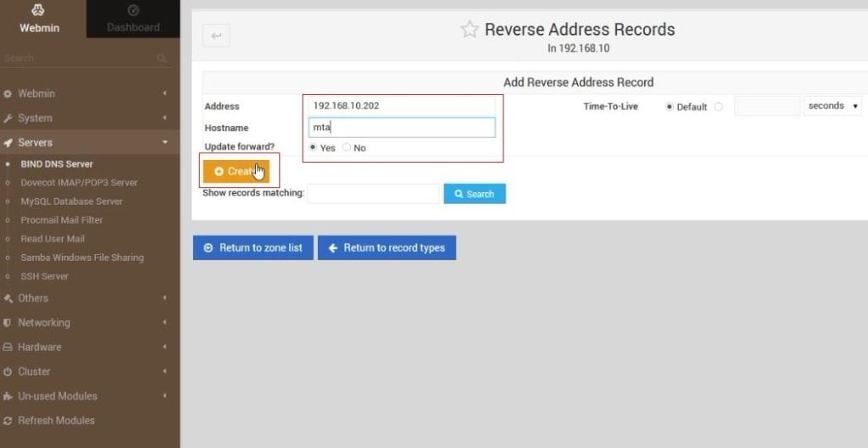
Task: Open Dovecot IMAP/POP3 Server module
Action: click(79, 182)
